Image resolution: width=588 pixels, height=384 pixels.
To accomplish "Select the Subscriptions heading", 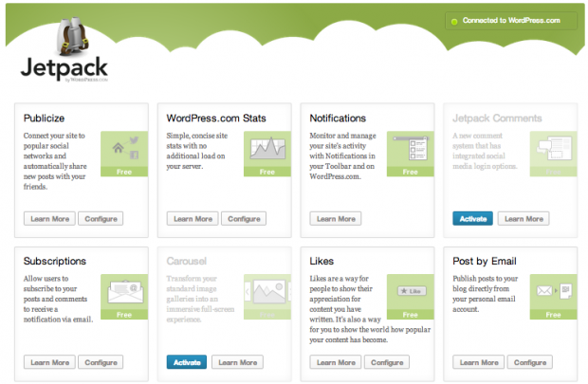I will tap(55, 261).
